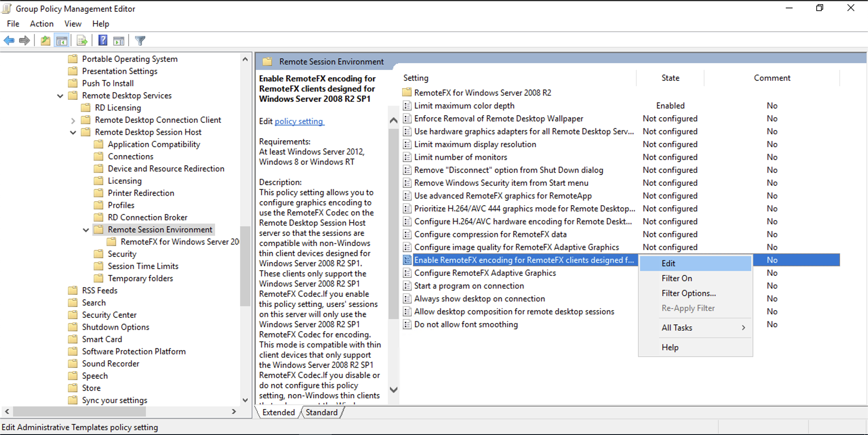Toggle Enforce Removal of Remote Desktop Wallpaper

tap(498, 118)
